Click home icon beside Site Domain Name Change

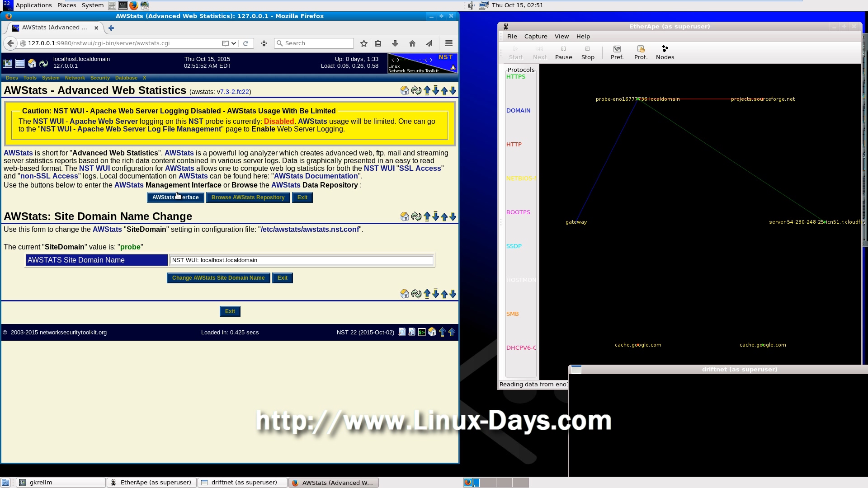pyautogui.click(x=405, y=217)
